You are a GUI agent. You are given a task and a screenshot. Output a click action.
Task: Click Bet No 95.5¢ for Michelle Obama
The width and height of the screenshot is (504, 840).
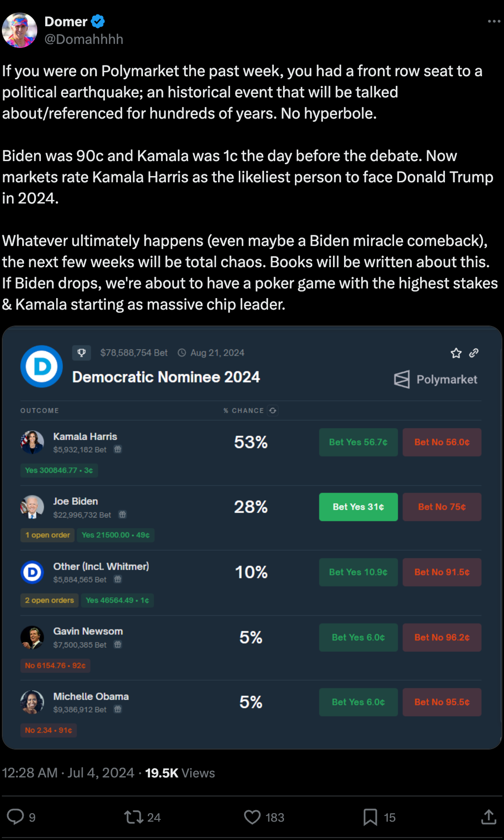tap(442, 702)
